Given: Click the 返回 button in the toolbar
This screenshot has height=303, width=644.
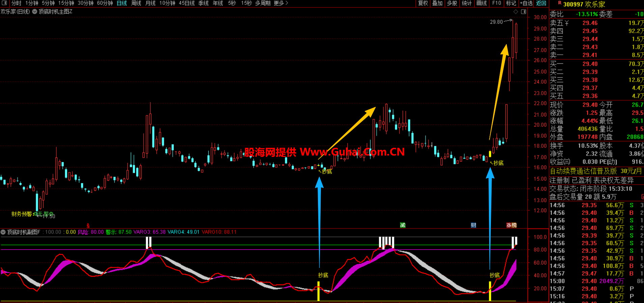Looking at the screenshot, I should (541, 3).
